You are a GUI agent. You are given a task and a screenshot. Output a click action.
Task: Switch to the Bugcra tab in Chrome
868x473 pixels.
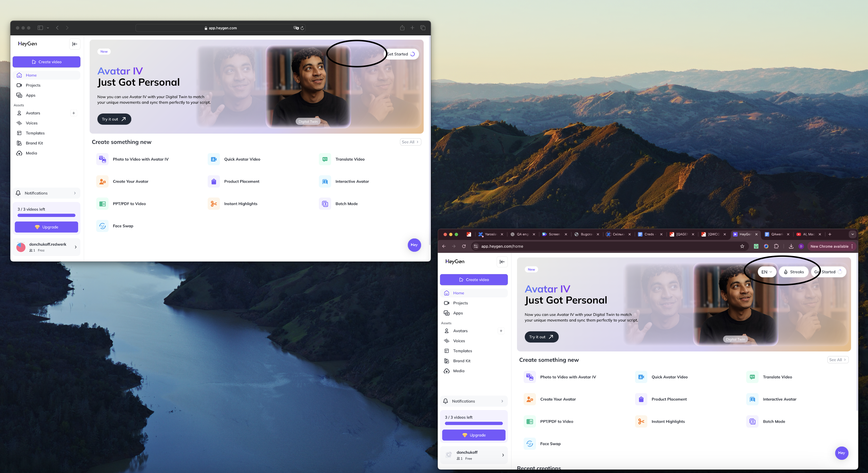pos(587,234)
